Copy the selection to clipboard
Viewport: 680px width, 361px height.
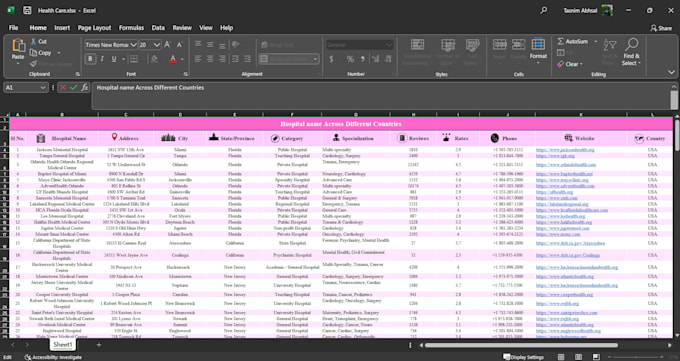40,53
